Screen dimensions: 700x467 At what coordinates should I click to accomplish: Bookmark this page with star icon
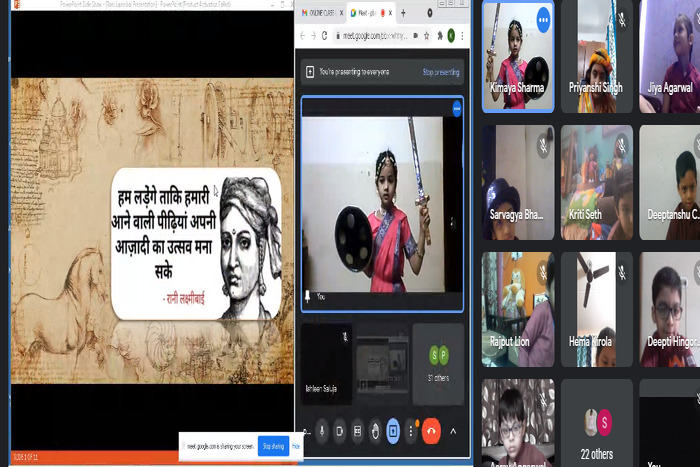coord(427,36)
